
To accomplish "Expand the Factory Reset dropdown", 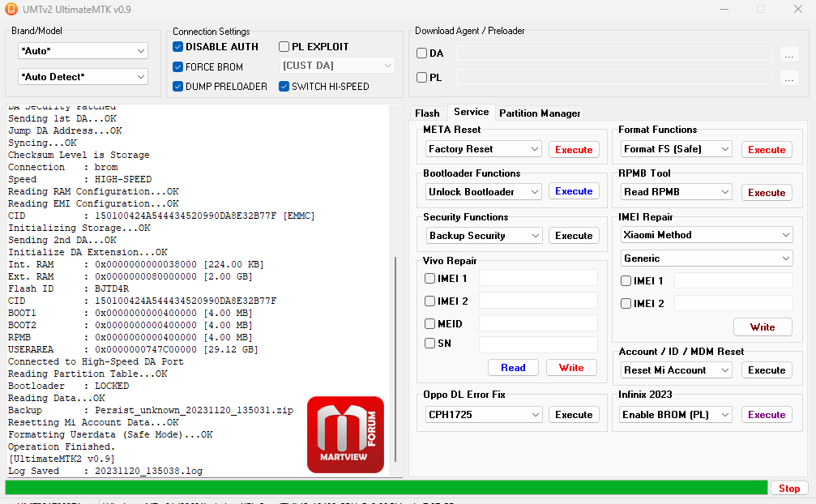I will (x=484, y=149).
